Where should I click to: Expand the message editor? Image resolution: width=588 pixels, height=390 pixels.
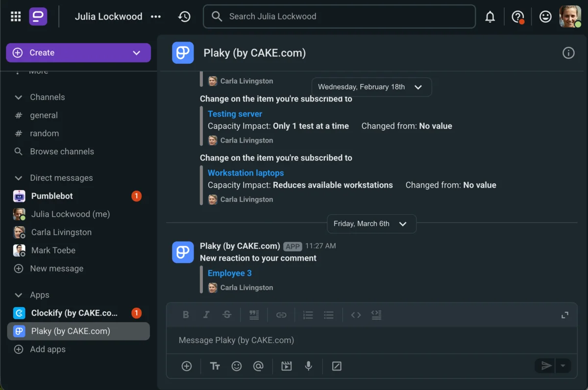565,315
